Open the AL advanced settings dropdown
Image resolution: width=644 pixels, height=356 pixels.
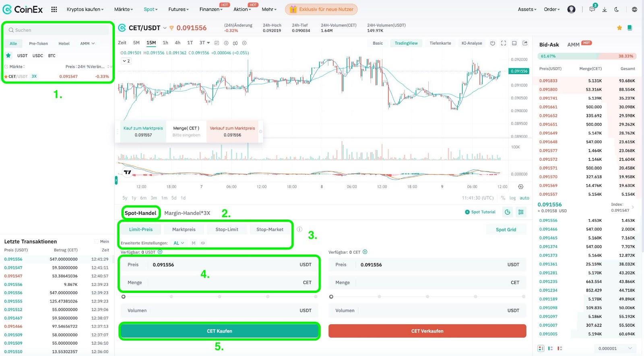(179, 243)
